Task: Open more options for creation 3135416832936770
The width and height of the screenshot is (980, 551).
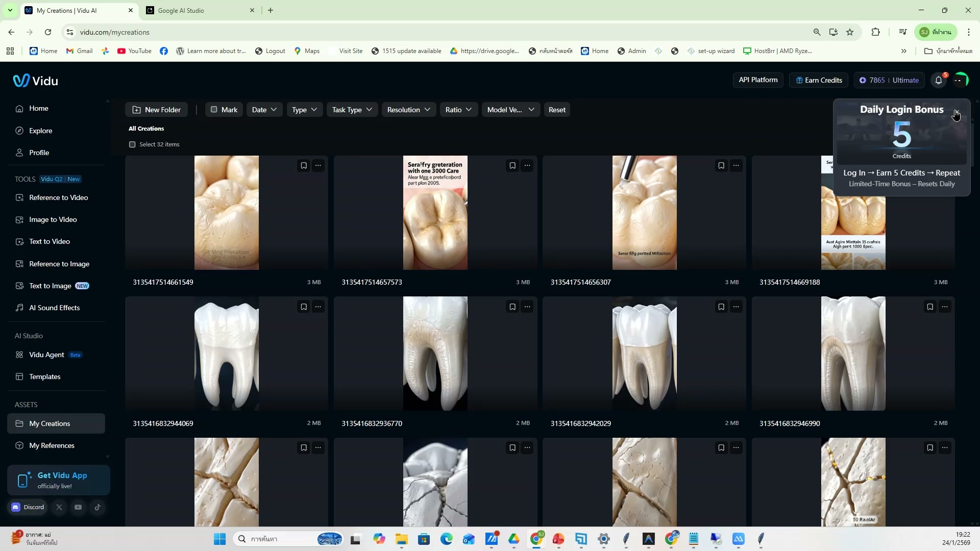Action: click(527, 306)
